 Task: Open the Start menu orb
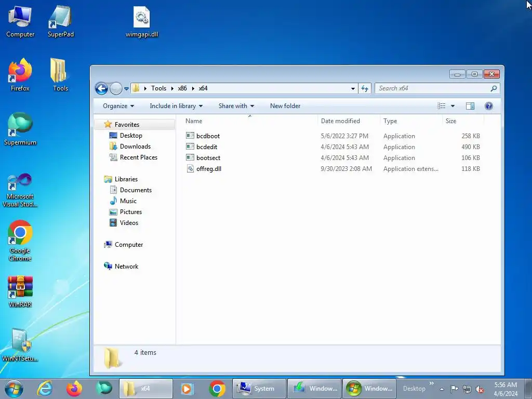(14, 389)
